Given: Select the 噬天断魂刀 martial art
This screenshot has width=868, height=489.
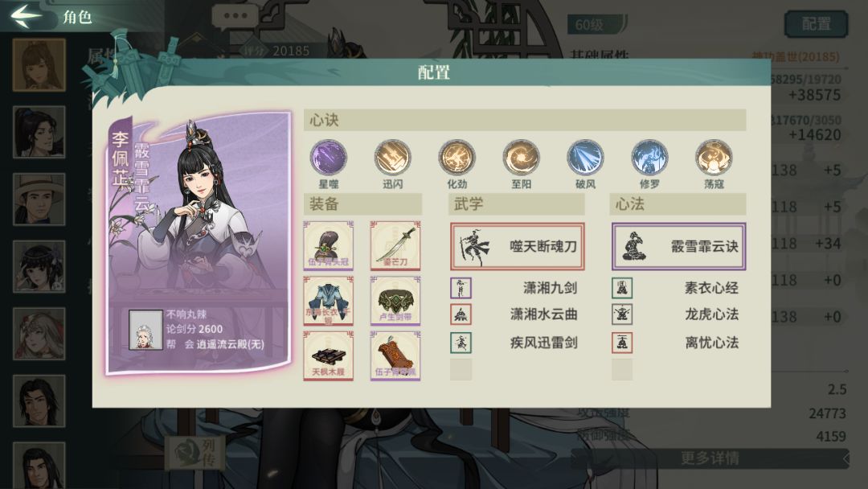Looking at the screenshot, I should [x=517, y=246].
